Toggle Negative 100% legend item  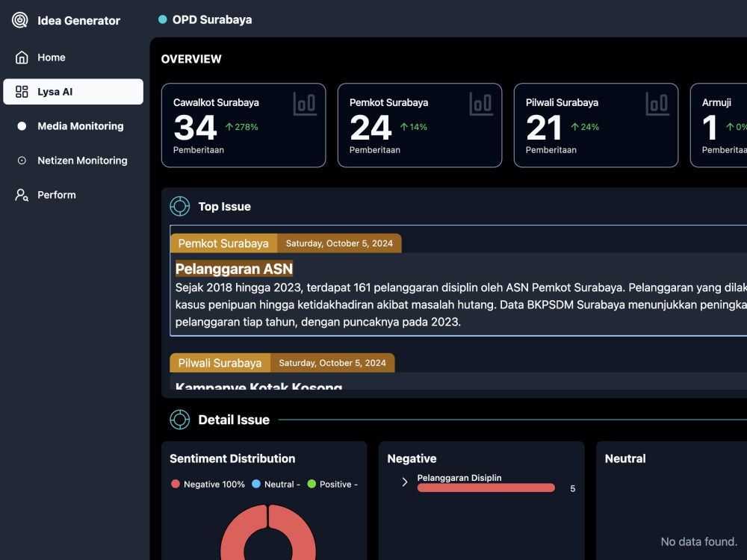tap(208, 484)
